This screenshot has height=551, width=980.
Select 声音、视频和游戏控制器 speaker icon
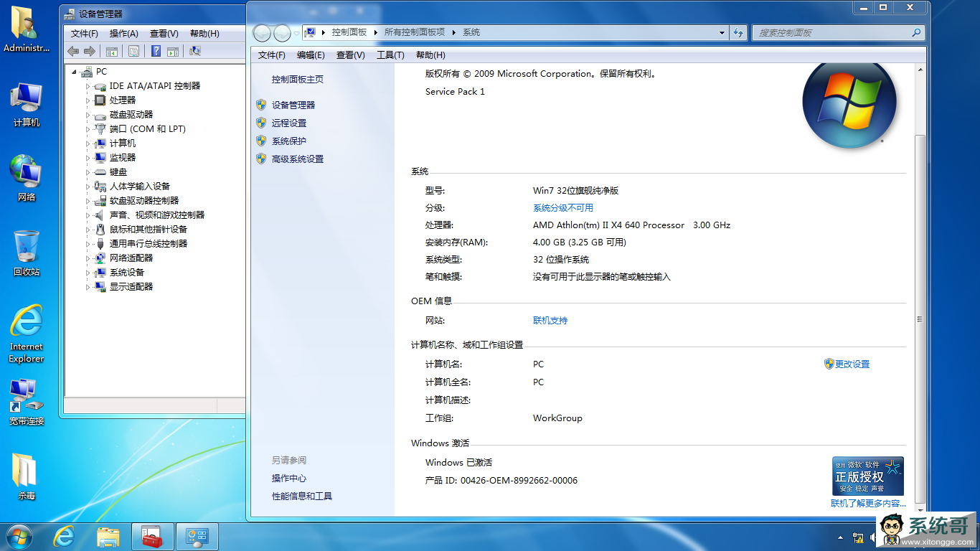tap(100, 215)
